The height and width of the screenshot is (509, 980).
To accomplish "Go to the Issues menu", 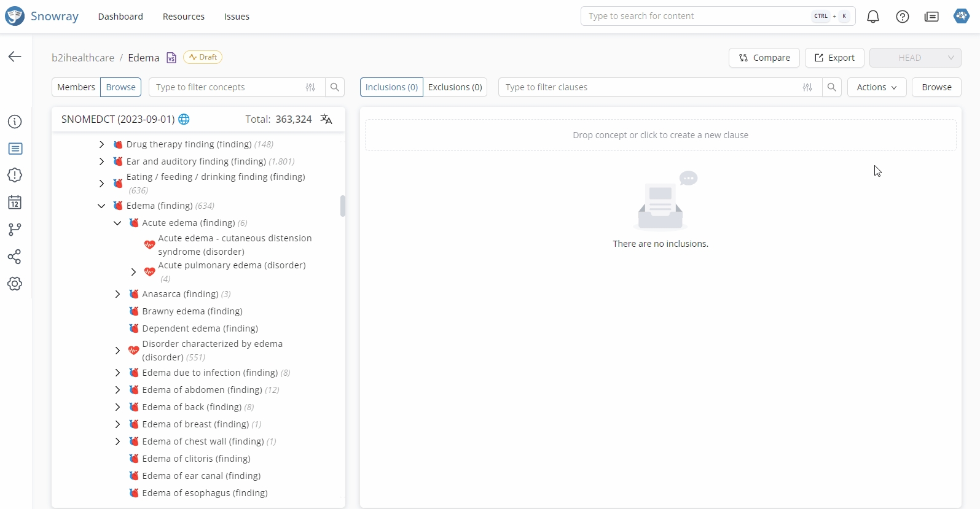I will coord(237,17).
